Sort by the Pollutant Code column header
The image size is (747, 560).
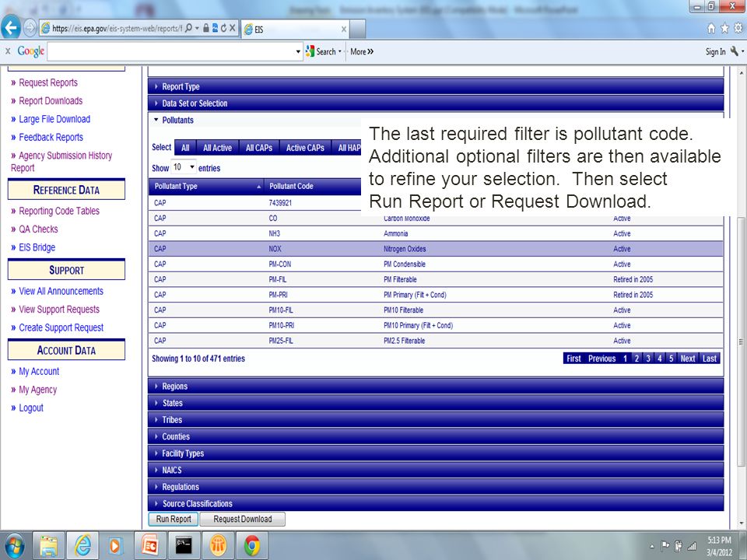pos(313,186)
